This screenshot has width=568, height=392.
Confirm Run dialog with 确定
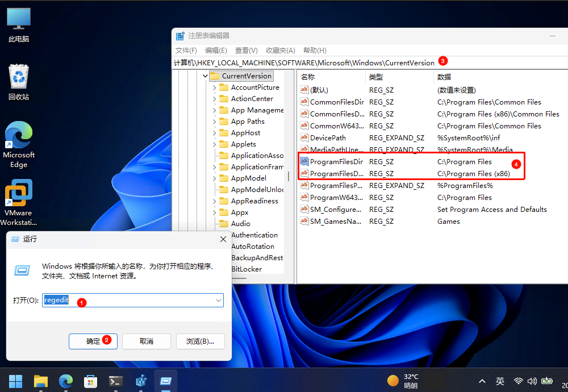(x=93, y=341)
